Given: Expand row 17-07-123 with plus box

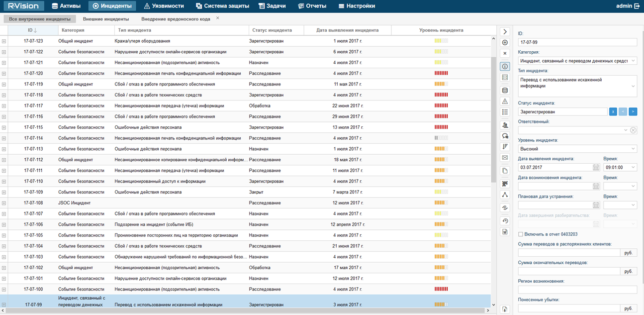Looking at the screenshot, I should pos(4,41).
